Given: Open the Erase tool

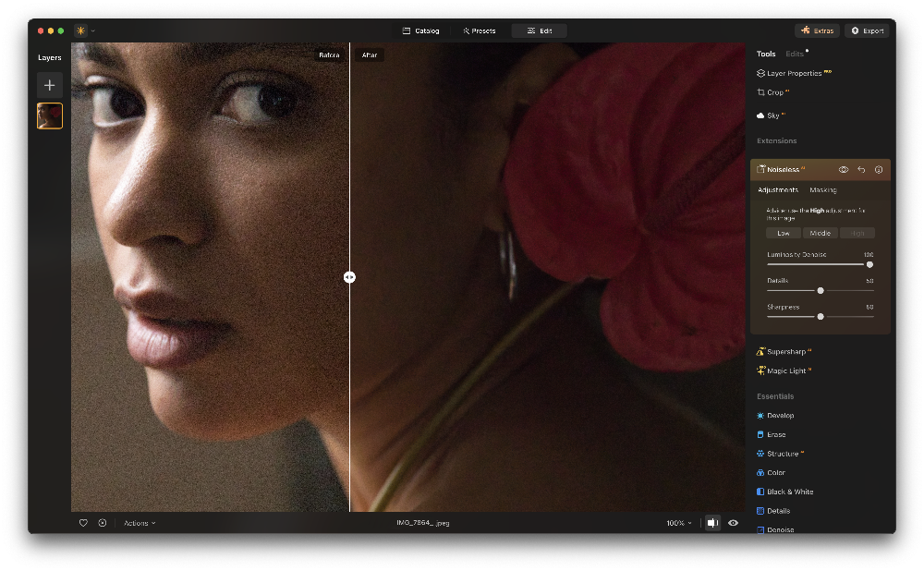Looking at the screenshot, I should 775,435.
